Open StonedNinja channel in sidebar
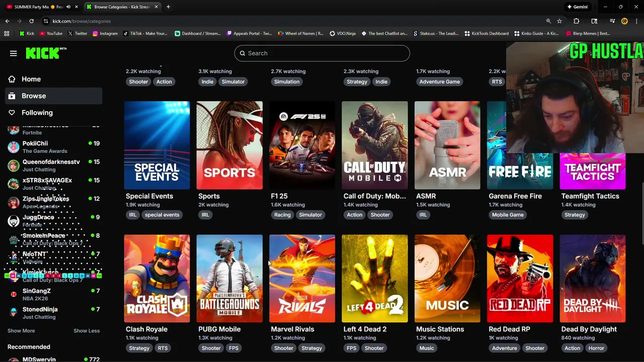The image size is (644, 362). 54,313
